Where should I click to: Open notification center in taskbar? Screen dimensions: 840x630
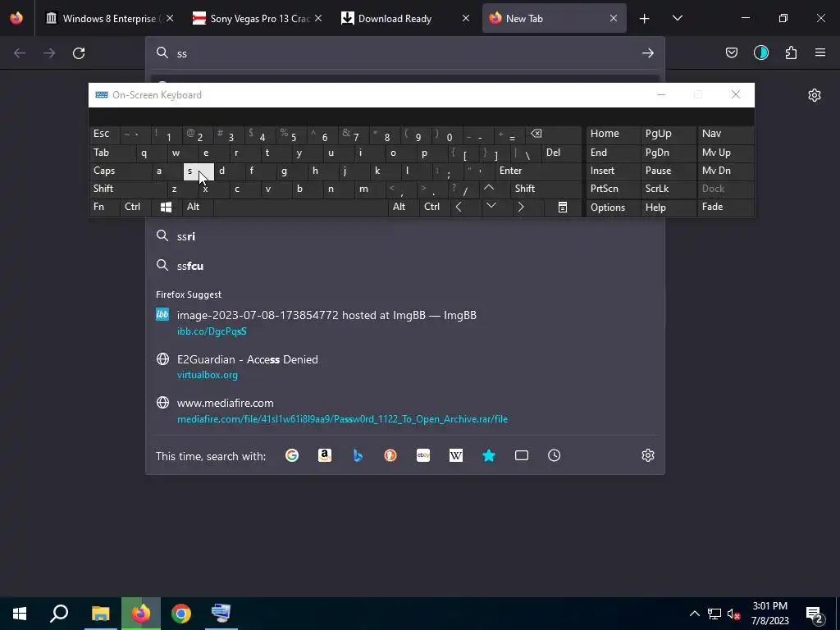815,614
